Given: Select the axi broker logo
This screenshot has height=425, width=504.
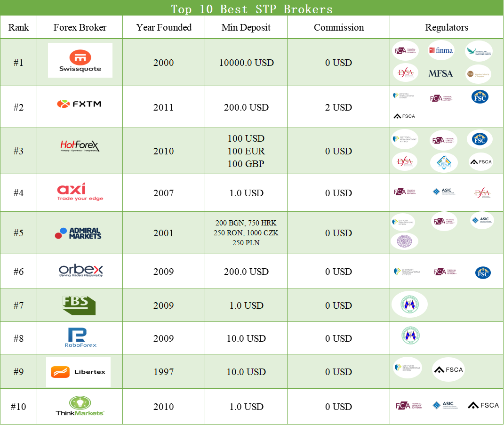Looking at the screenshot, I should coord(80,192).
